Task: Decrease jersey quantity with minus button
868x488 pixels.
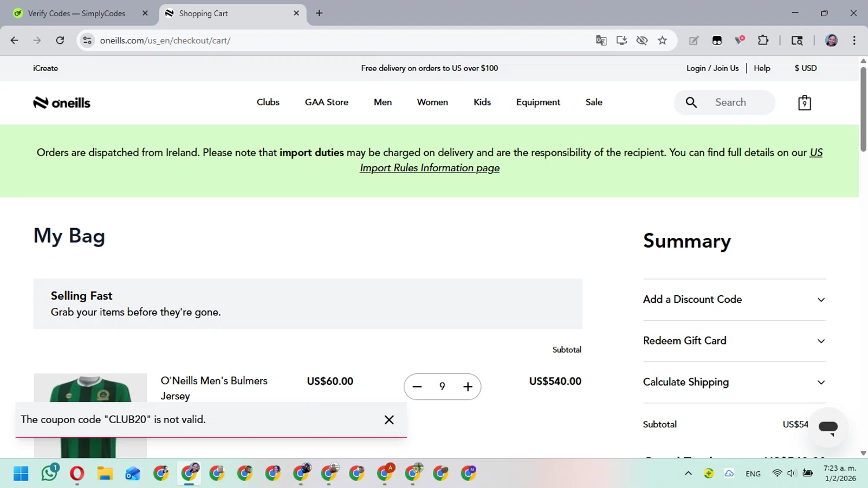Action: pyautogui.click(x=417, y=387)
